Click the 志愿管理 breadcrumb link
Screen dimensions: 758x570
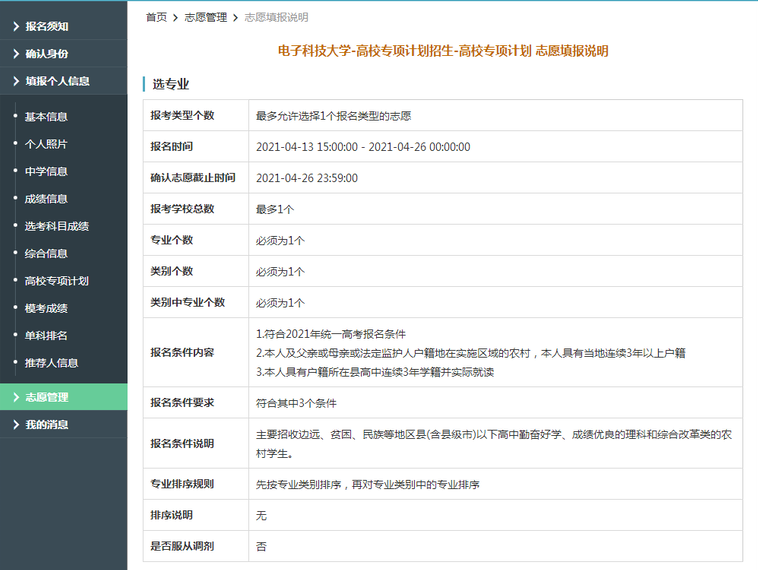coord(206,17)
